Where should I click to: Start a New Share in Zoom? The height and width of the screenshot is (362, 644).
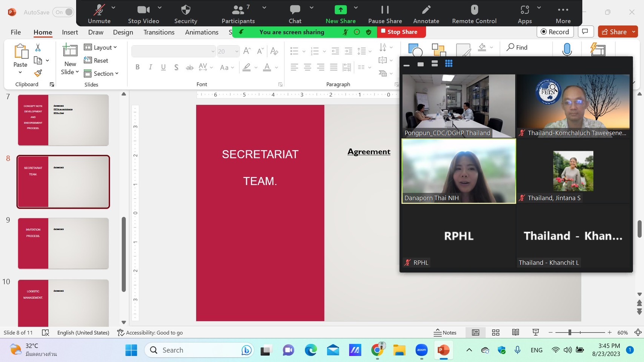coord(341,14)
